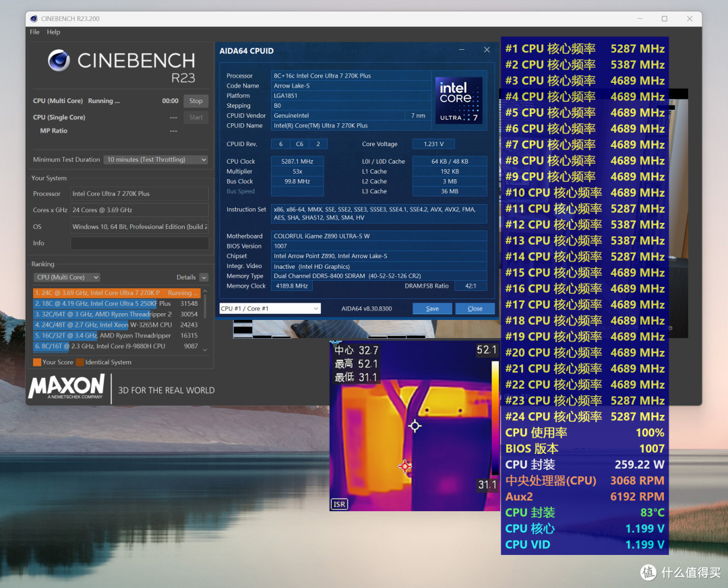Click the CPU package temperature 83°C row
This screenshot has height=588, width=728.
click(x=584, y=513)
